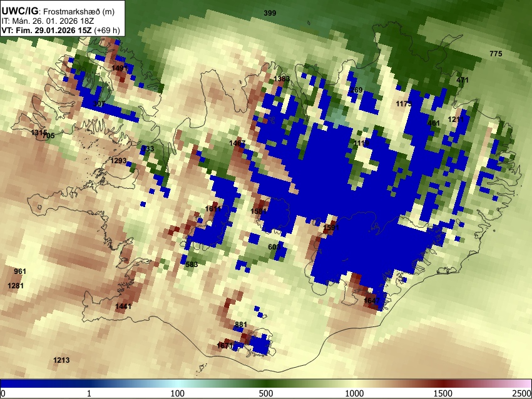The height and width of the screenshot is (399, 532).
Task: Click the map value 1647
Action: click(372, 301)
